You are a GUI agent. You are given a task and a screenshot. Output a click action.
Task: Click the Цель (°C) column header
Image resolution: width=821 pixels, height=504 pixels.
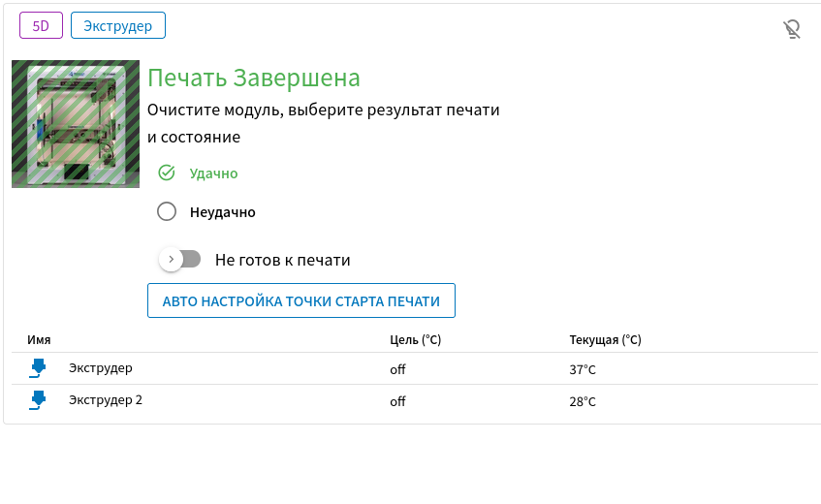(x=415, y=340)
